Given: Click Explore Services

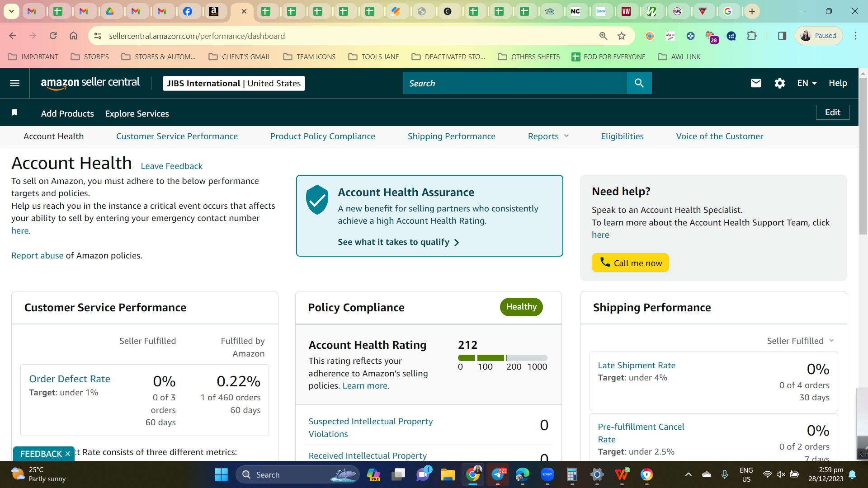Looking at the screenshot, I should point(137,113).
